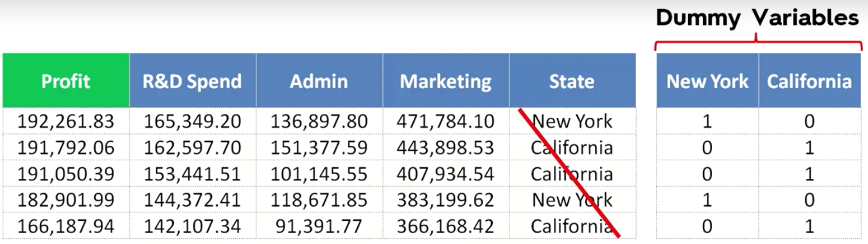Click the Admin column header
The height and width of the screenshot is (244, 868).
pos(319,80)
